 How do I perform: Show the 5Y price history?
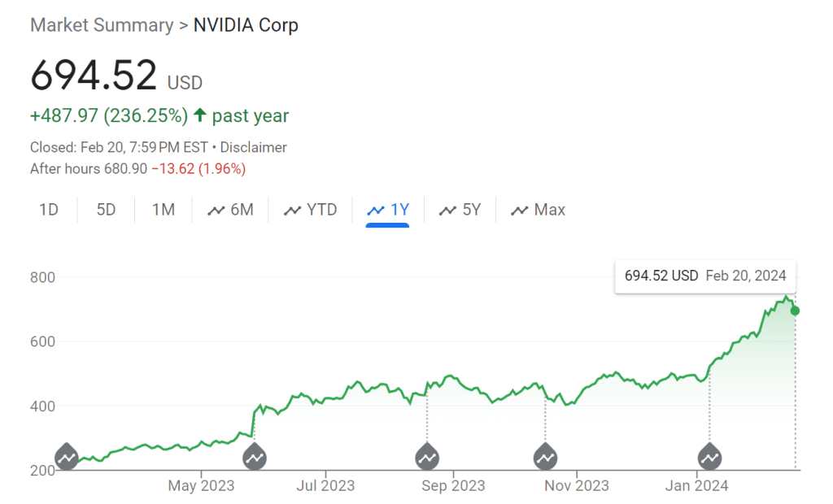(460, 210)
